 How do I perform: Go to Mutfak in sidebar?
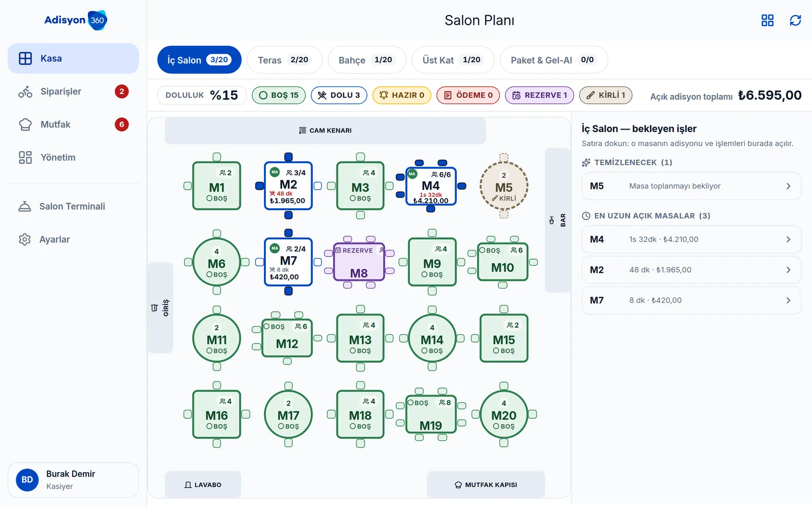coord(73,124)
